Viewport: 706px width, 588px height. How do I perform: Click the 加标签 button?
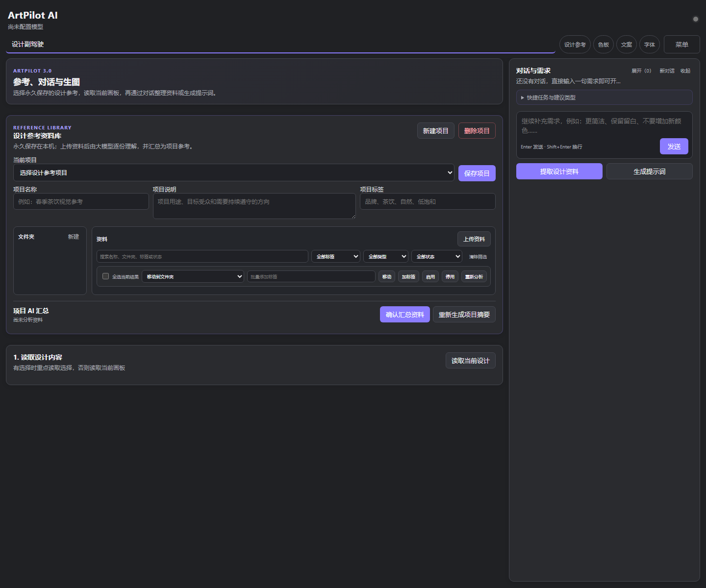pos(408,277)
